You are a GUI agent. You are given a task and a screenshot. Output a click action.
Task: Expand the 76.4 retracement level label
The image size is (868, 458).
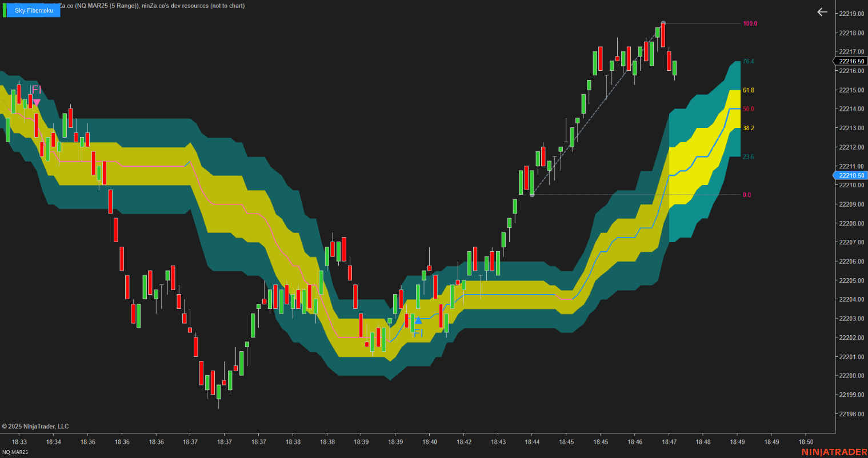(x=747, y=61)
